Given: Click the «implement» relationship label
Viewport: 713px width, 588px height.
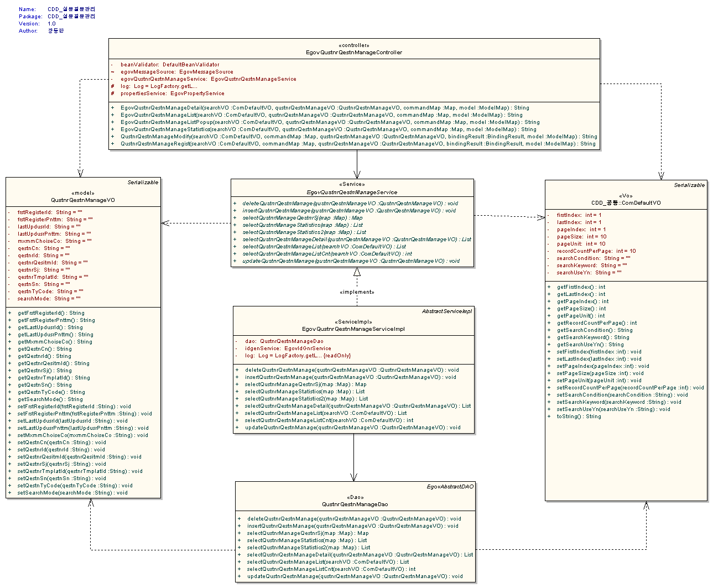Looking at the screenshot, I should click(357, 292).
